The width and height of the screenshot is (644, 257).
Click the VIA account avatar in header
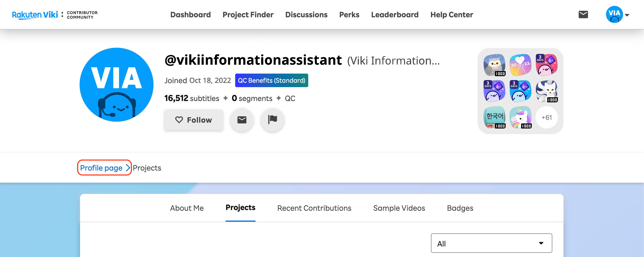click(614, 14)
